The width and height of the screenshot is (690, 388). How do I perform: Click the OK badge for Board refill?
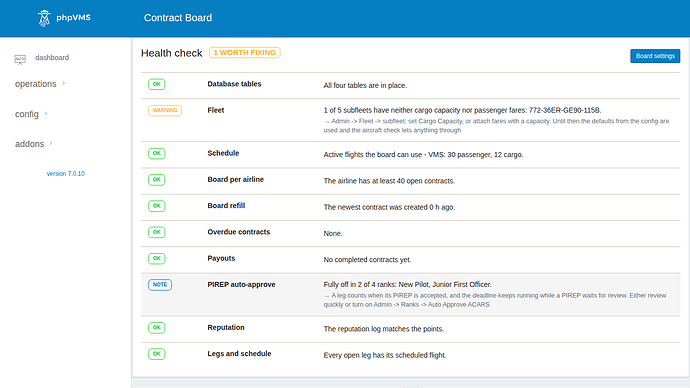157,206
